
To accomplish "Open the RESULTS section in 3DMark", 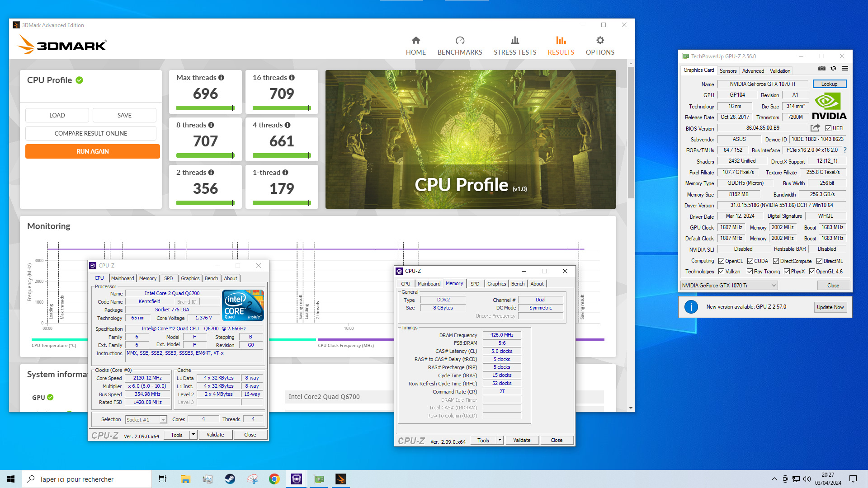I will (561, 46).
